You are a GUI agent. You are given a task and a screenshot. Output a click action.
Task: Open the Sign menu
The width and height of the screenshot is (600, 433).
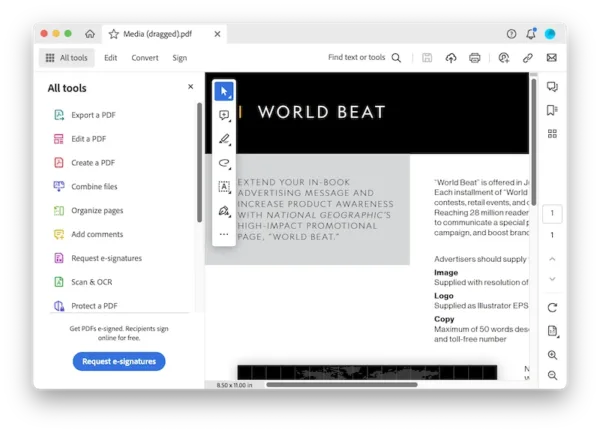(x=179, y=58)
